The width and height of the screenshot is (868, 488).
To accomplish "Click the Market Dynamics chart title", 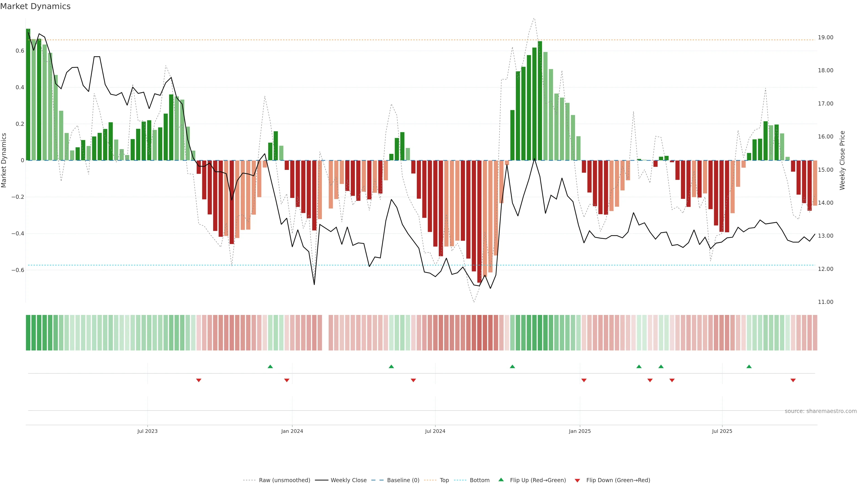I will 35,6.
